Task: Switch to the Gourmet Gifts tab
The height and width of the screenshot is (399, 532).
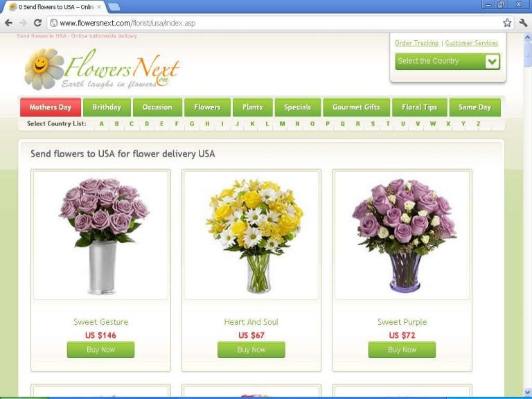Action: [356, 107]
